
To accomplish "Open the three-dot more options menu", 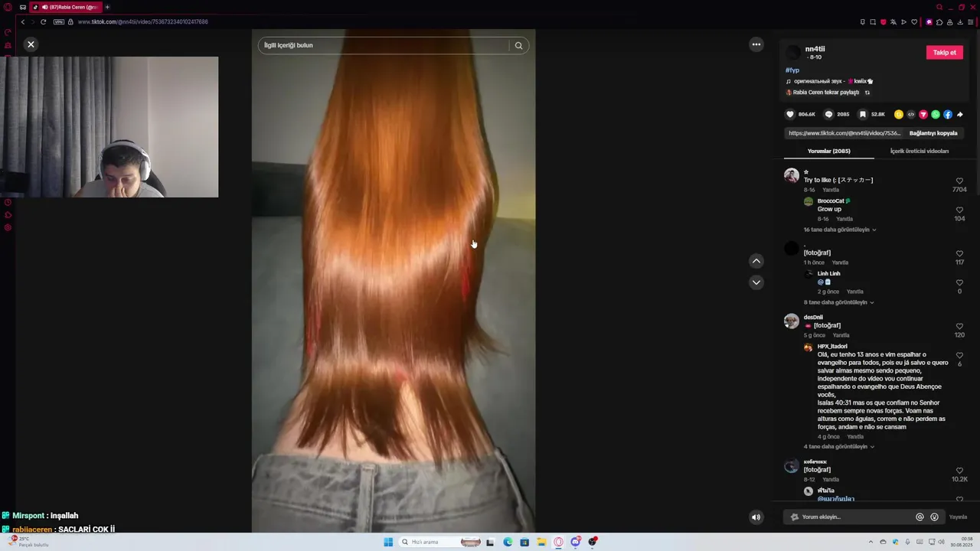I will [756, 44].
